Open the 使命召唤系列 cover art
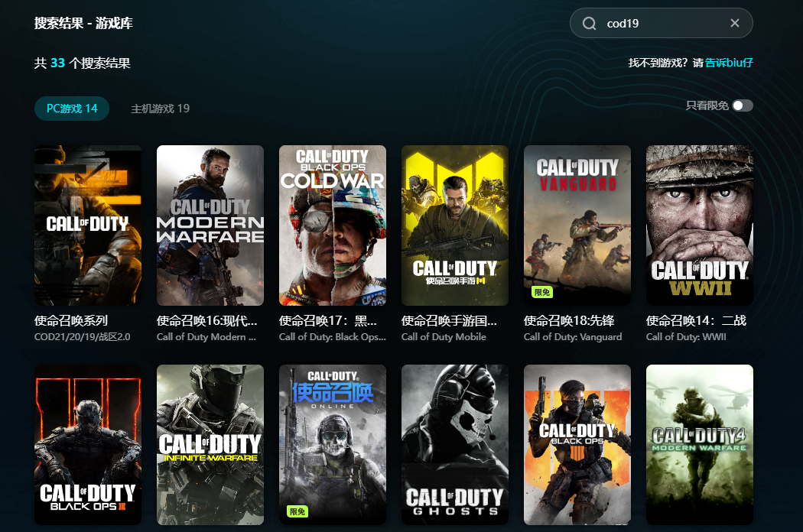The height and width of the screenshot is (532, 803). coord(88,225)
